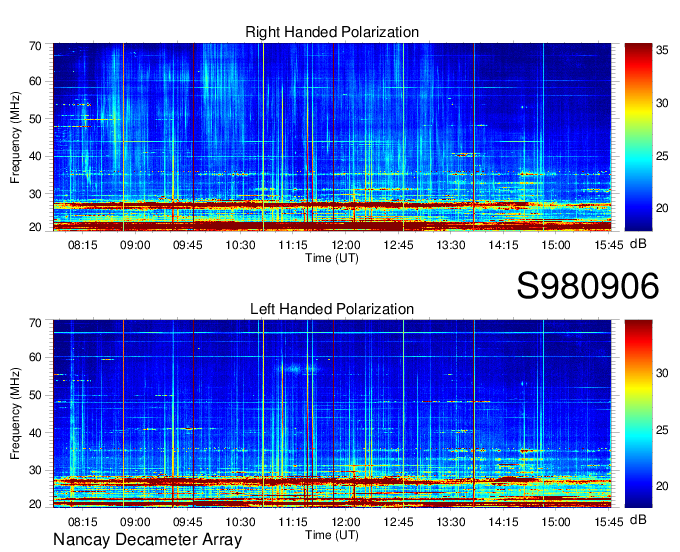Click the 'Nancay Decameter Array' caption

147,539
